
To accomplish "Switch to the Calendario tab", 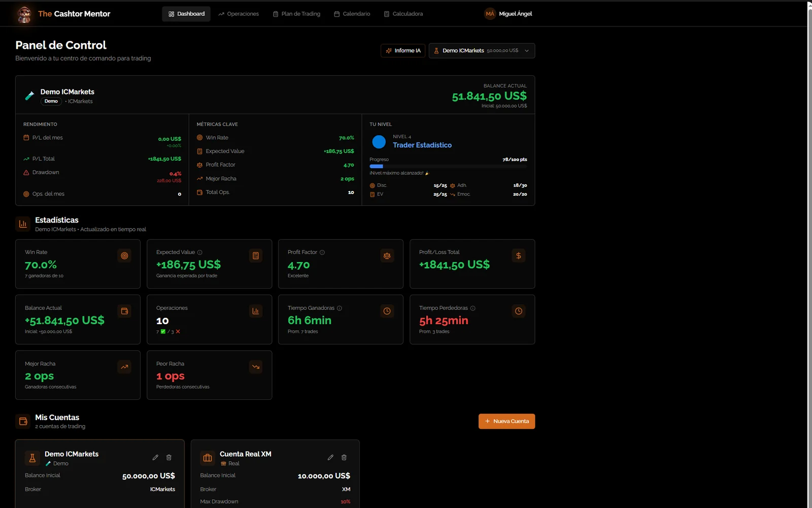I will click(x=352, y=14).
